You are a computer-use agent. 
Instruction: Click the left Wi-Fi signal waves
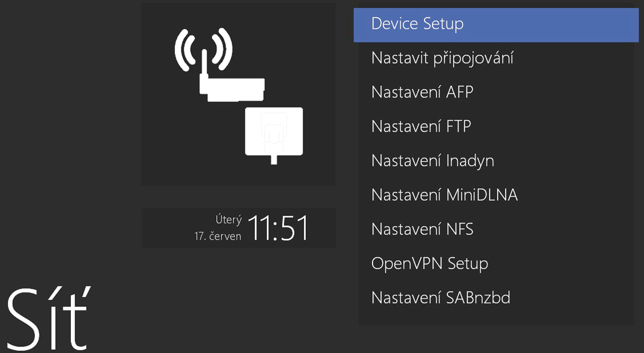pos(183,50)
